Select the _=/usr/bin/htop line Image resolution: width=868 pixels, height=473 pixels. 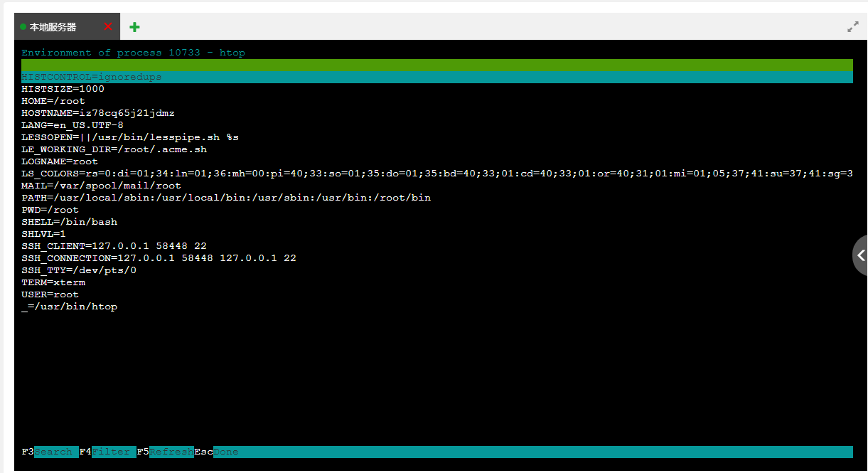[x=69, y=307]
